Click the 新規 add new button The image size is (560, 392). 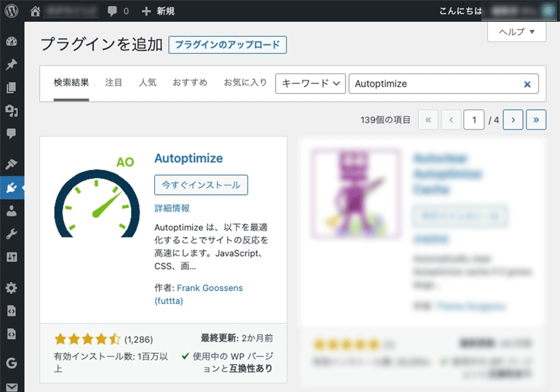click(159, 11)
